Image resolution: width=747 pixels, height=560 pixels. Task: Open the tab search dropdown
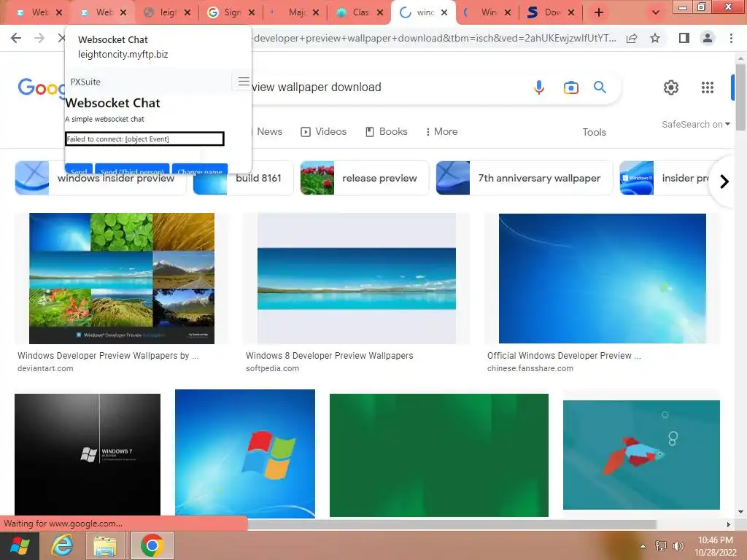656,12
